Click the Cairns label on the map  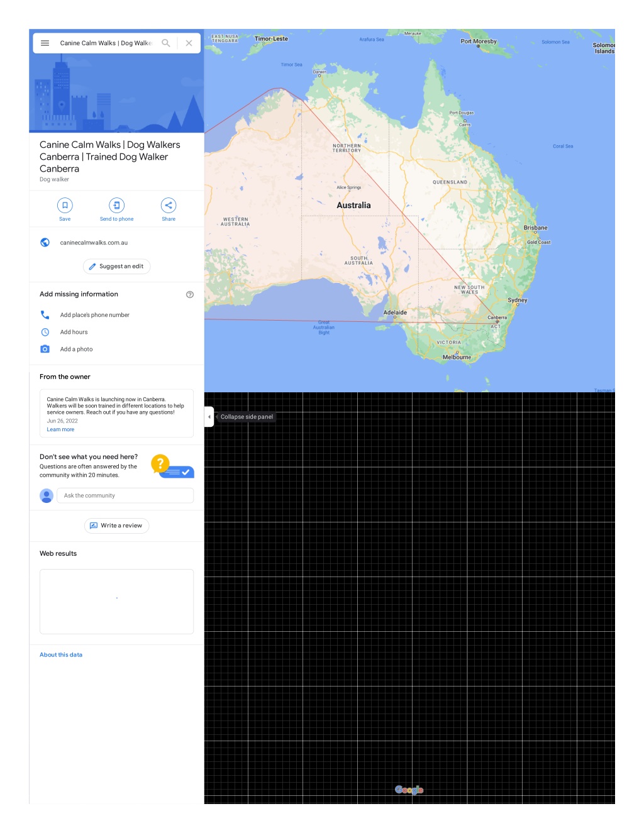point(465,124)
